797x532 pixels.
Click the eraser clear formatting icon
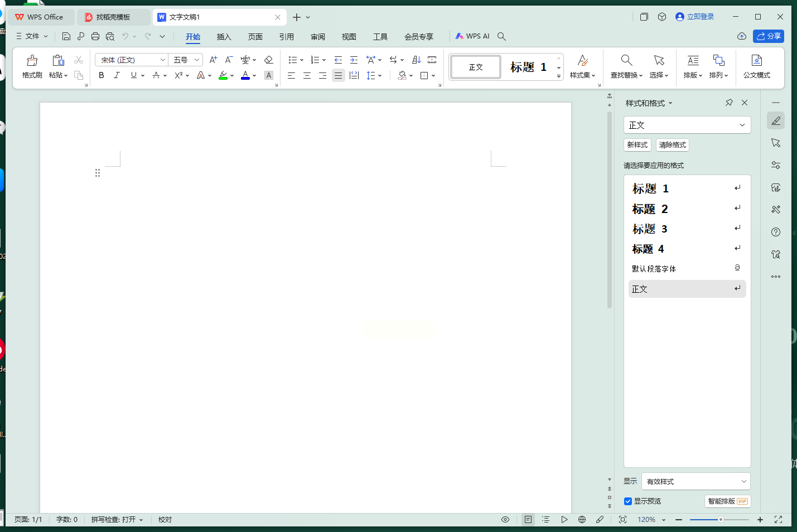coord(268,60)
